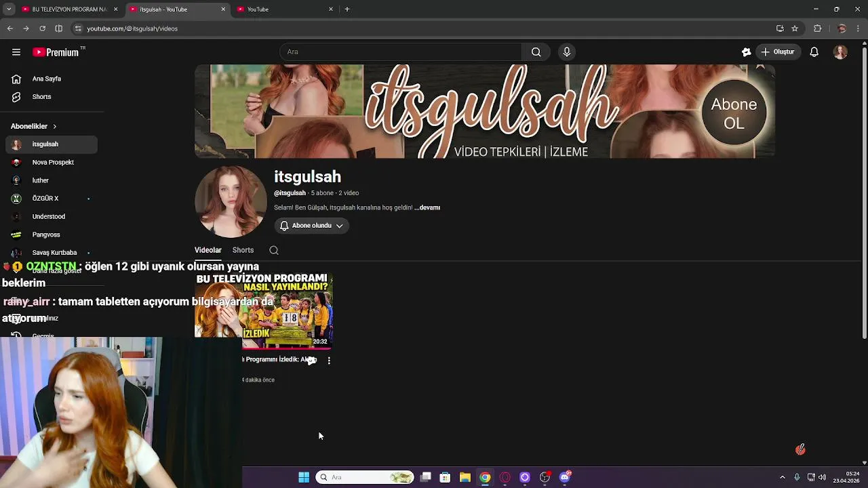
Task: Open the notifications bell
Action: point(814,52)
